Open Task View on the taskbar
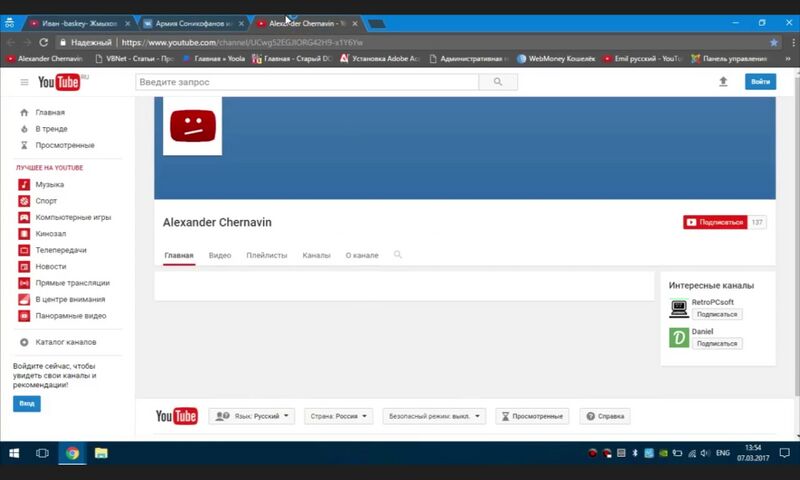 coord(42,453)
